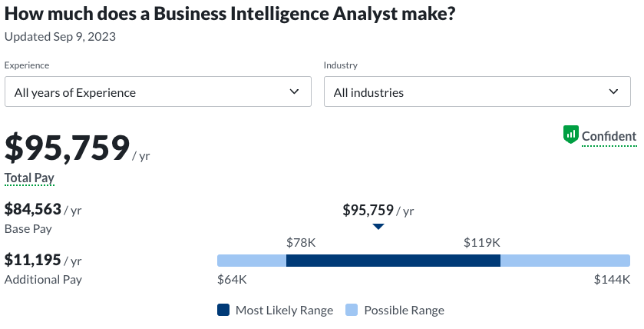Screen dimensions: 644x329
Task: Click the triangle marker under $95,759
Action: tap(378, 227)
